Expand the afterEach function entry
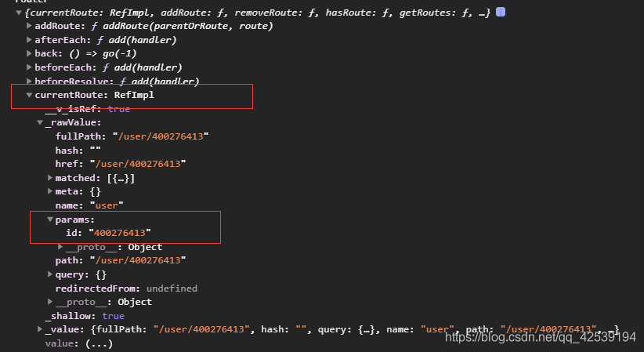644x352 pixels. click(29, 40)
